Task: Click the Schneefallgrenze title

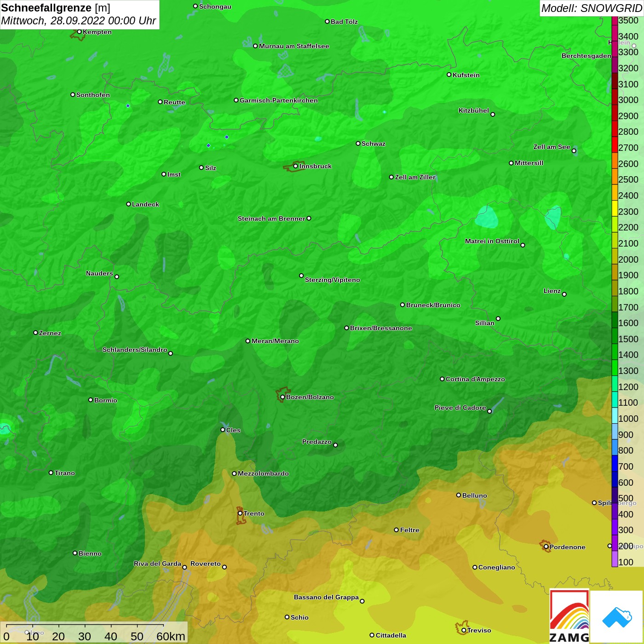Action: coord(46,8)
